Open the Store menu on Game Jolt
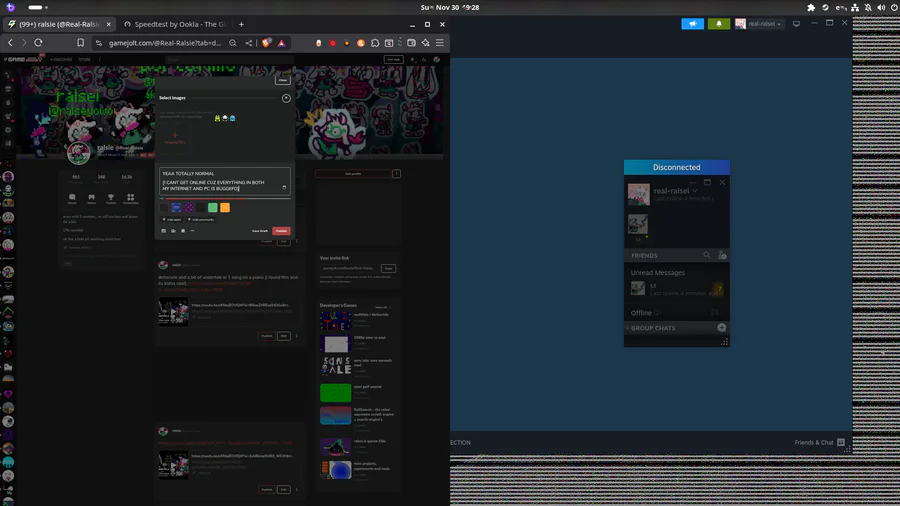This screenshot has height=506, width=900. pos(84,59)
